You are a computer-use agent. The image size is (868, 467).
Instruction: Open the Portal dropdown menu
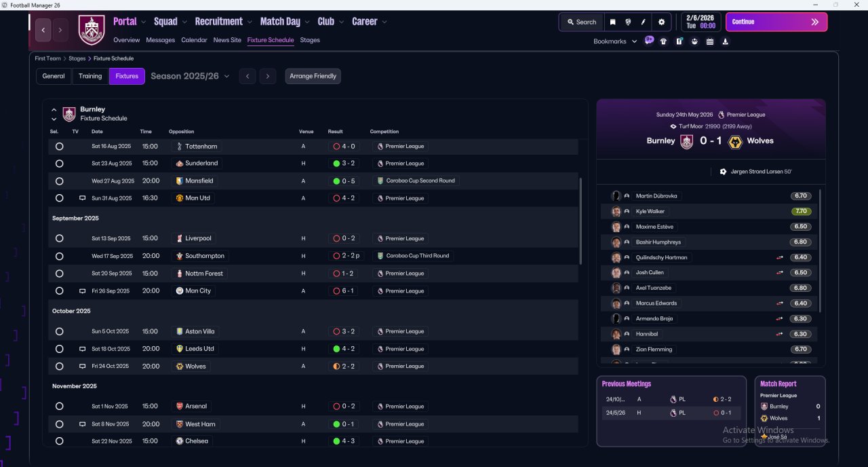[x=130, y=22]
